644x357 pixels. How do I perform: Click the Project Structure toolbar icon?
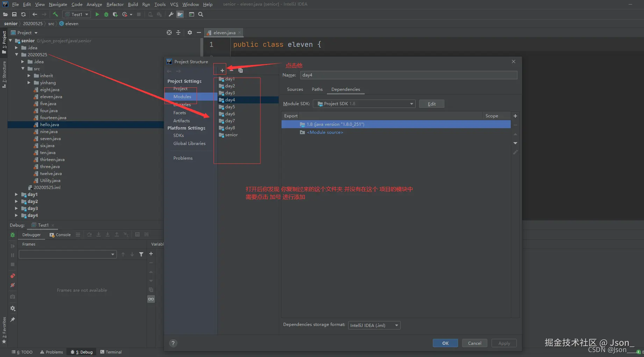tap(180, 14)
